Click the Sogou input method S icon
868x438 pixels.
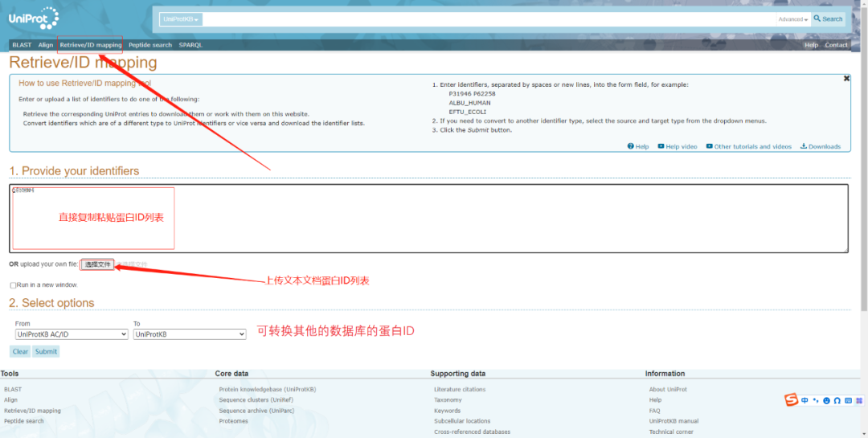tap(792, 400)
